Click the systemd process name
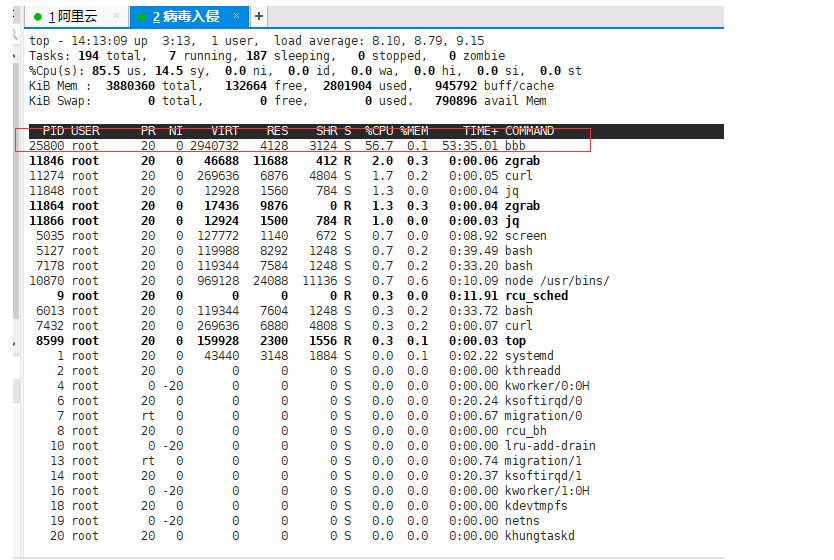 click(529, 356)
